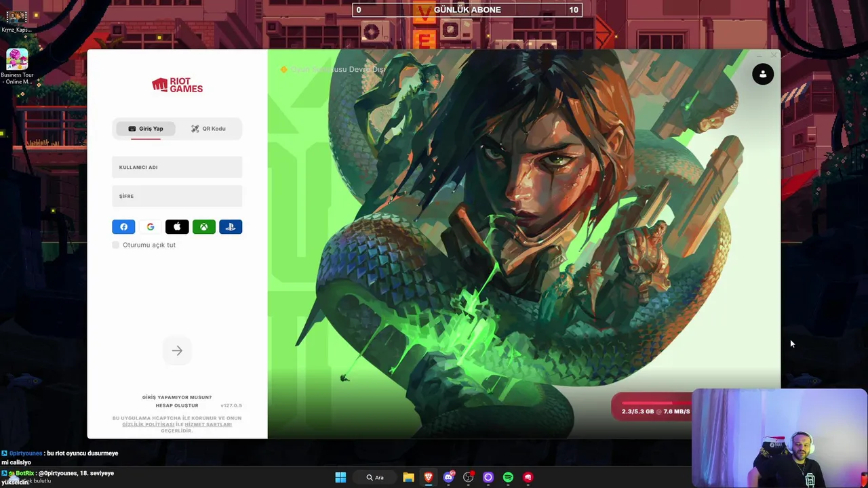This screenshot has height=488, width=868.
Task: Open Brave browser from the taskbar
Action: coord(429,477)
